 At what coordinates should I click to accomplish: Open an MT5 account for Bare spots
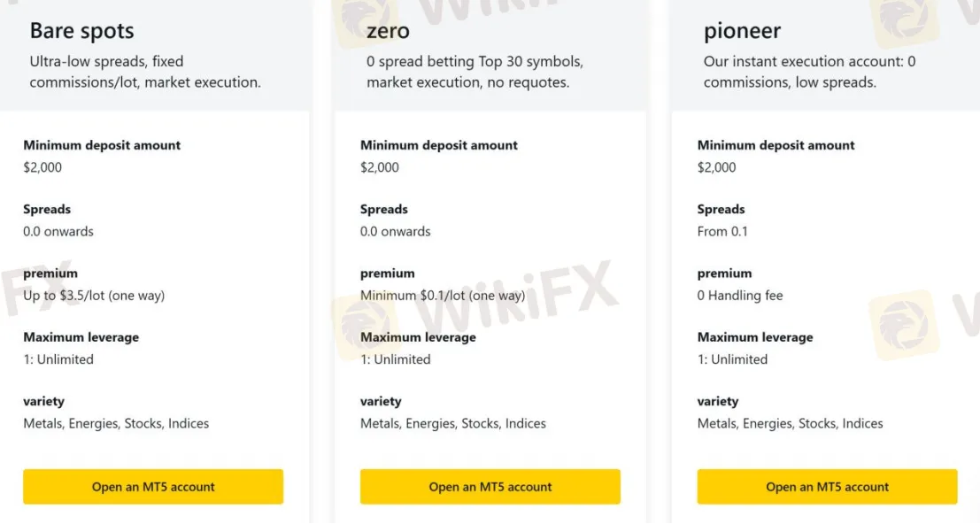[x=153, y=487]
